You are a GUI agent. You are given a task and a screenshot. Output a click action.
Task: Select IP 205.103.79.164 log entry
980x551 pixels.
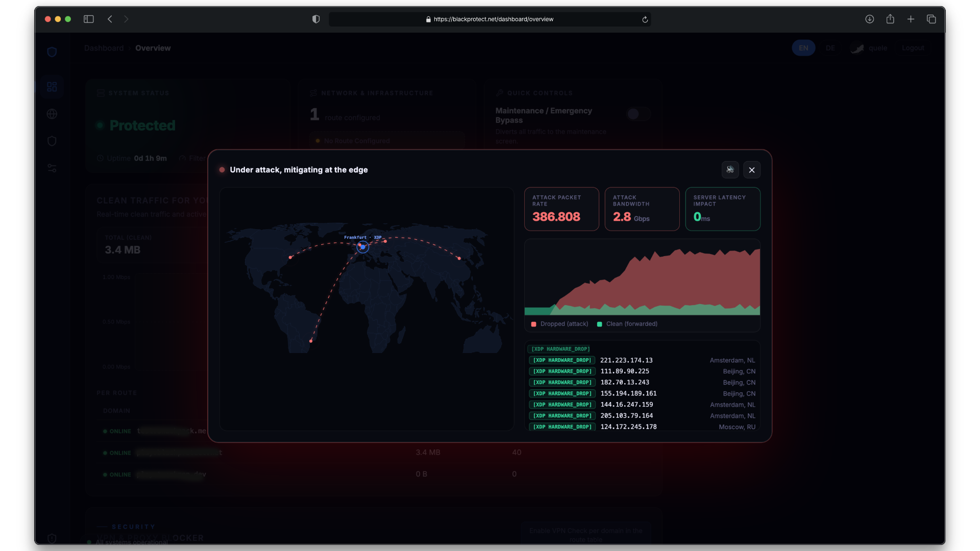point(642,416)
